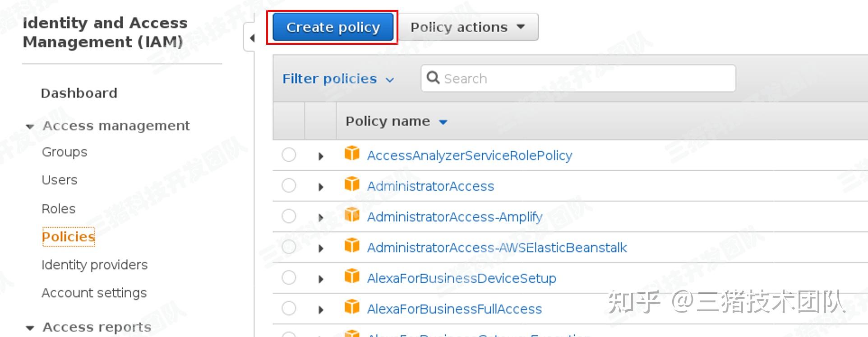This screenshot has width=868, height=337.
Task: Click the AlexaForBusinessFullAccess policy box icon
Action: [x=352, y=307]
